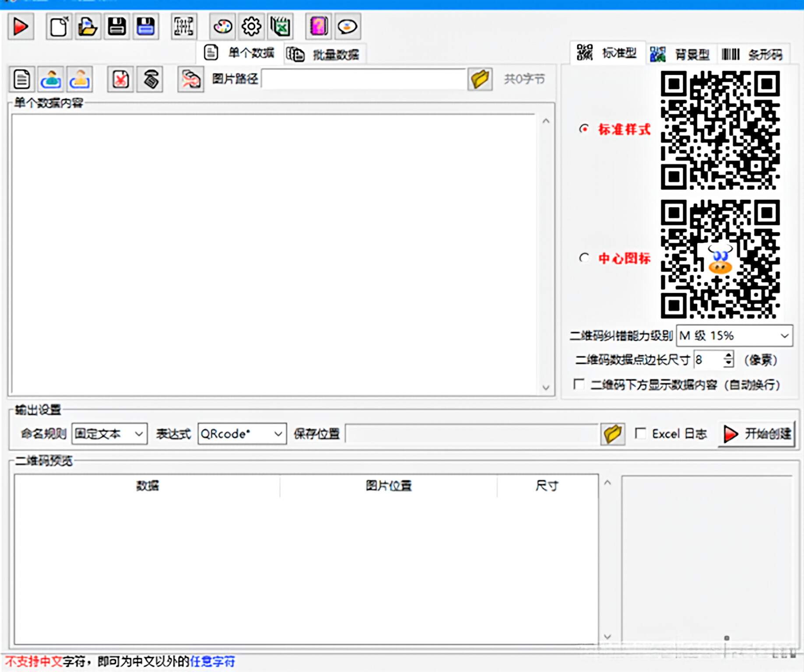Click the 任意字符 blue status text

pyautogui.click(x=212, y=661)
